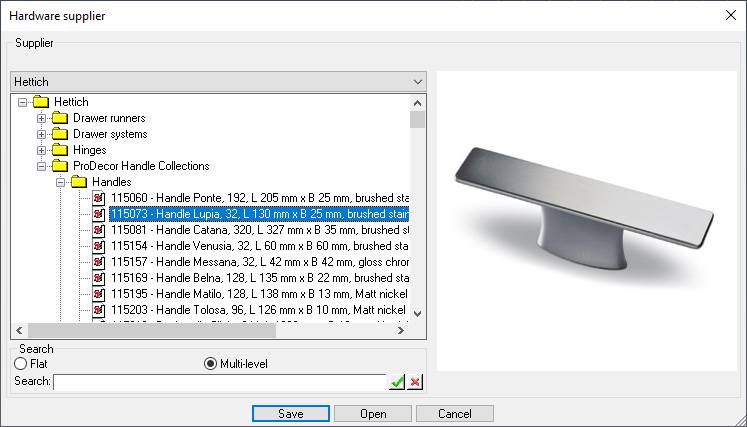
Task: Select 115169 Handle Belna entry
Action: [x=259, y=278]
